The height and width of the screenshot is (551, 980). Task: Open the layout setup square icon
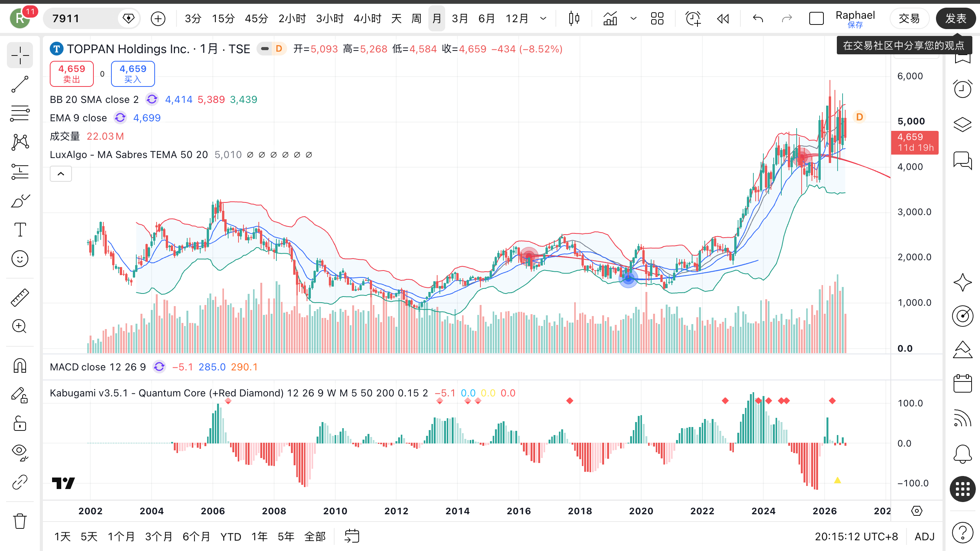point(816,18)
